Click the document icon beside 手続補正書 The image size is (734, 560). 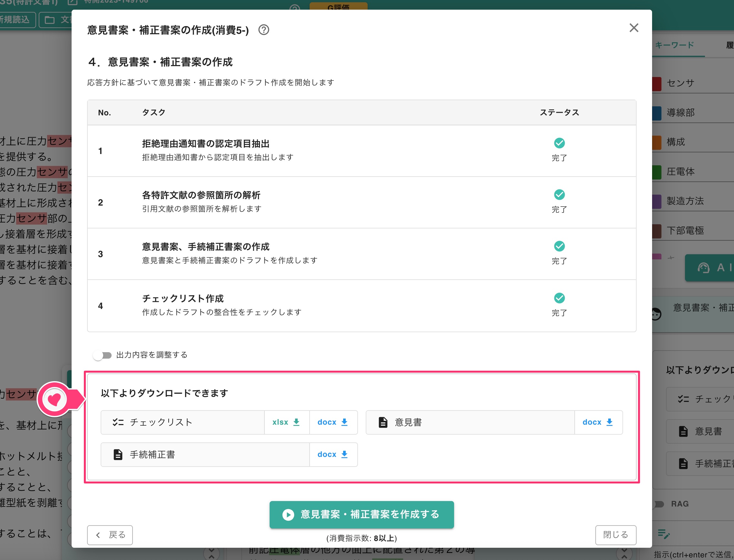(x=118, y=454)
